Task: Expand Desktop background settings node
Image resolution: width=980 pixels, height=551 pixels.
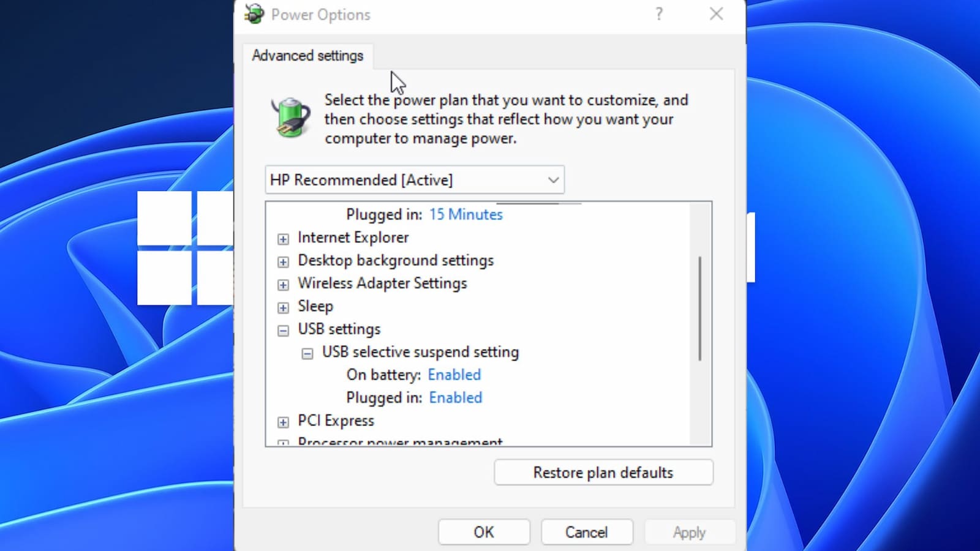Action: click(283, 262)
